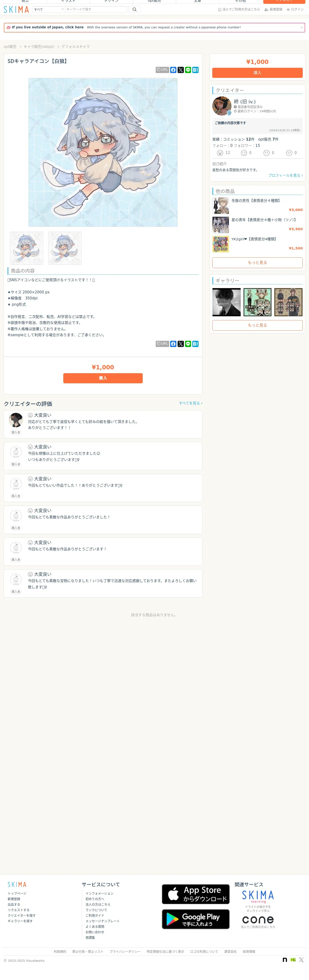Click the SKIMA logo in header
This screenshot has height=980, width=309.
click(16, 9)
